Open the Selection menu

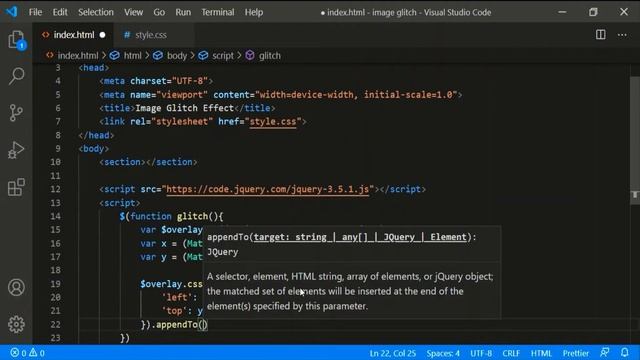click(x=96, y=12)
